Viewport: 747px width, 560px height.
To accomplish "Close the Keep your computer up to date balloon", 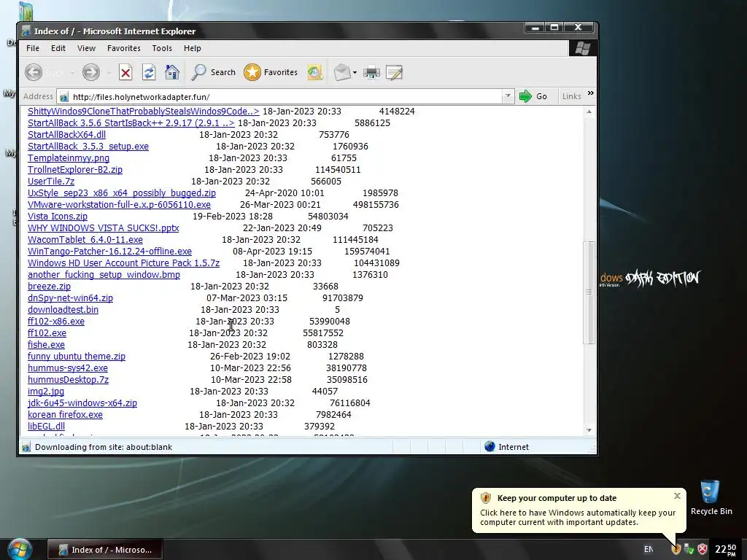I will [678, 496].
